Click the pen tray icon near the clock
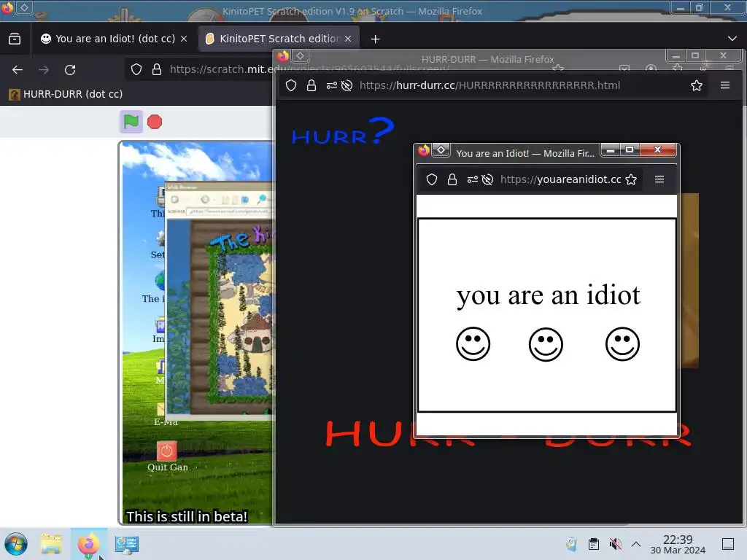Image resolution: width=747 pixels, height=560 pixels. pyautogui.click(x=571, y=544)
